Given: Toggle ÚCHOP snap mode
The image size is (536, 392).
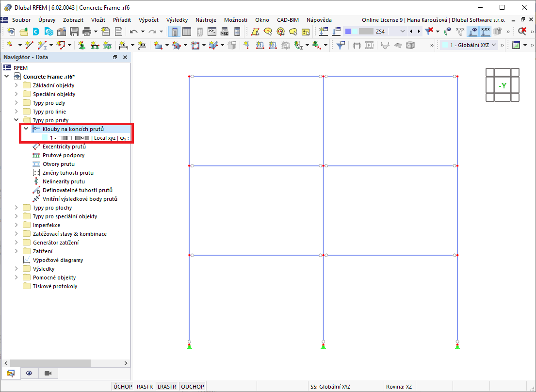Looking at the screenshot, I should pos(123,386).
